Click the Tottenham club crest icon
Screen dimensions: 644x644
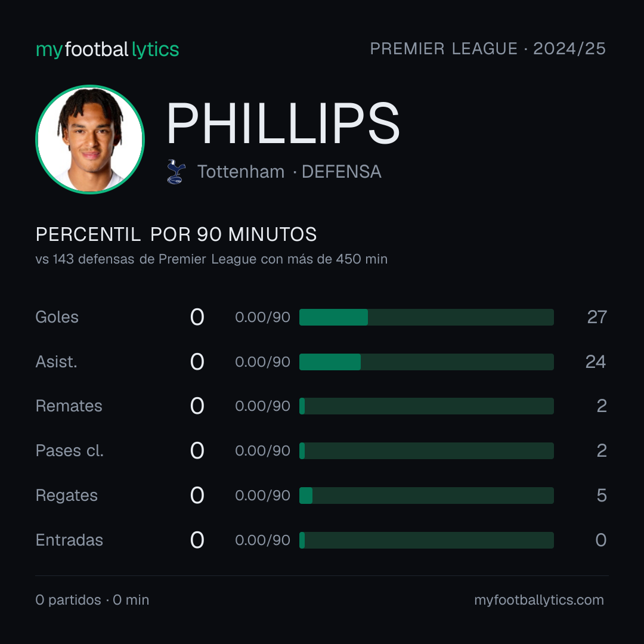tap(176, 172)
